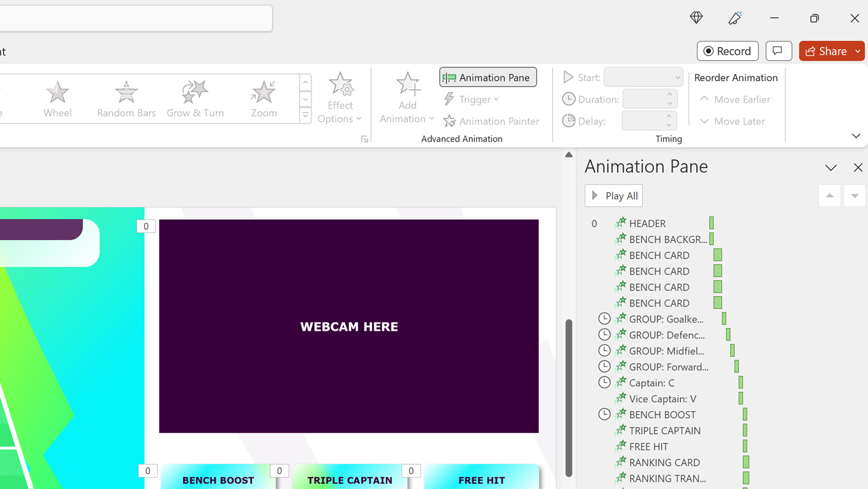Click the Share button
The image size is (868, 489).
826,51
